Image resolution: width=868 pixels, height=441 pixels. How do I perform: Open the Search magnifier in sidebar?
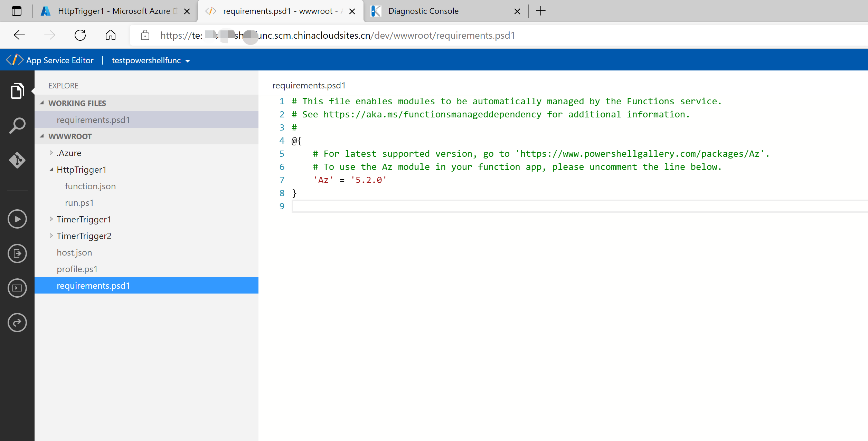pyautogui.click(x=17, y=126)
